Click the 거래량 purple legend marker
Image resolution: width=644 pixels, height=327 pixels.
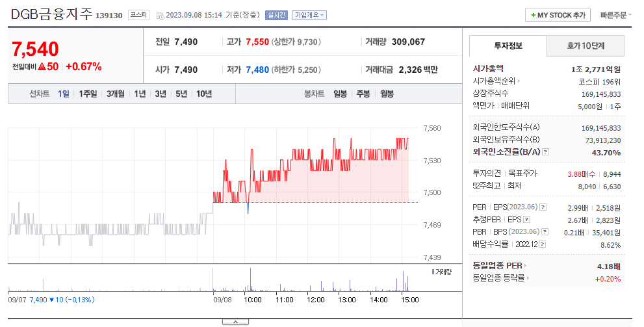pos(433,272)
